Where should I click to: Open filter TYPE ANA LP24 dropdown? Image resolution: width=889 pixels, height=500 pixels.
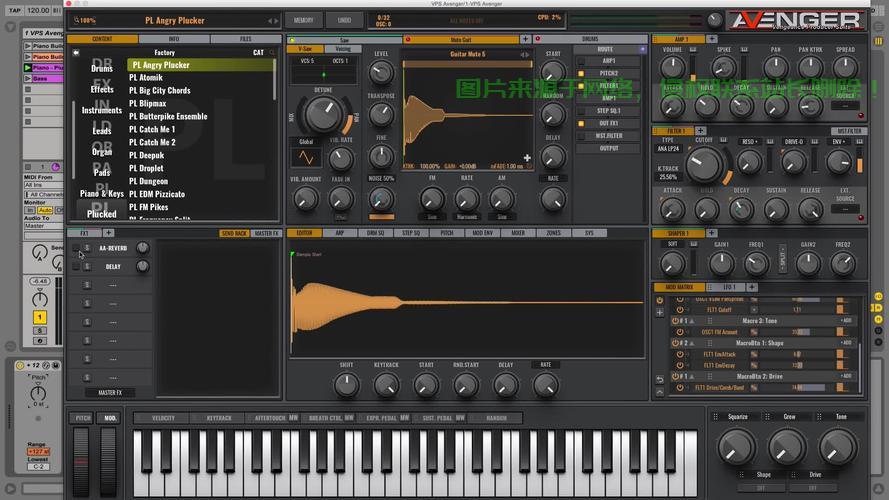668,149
